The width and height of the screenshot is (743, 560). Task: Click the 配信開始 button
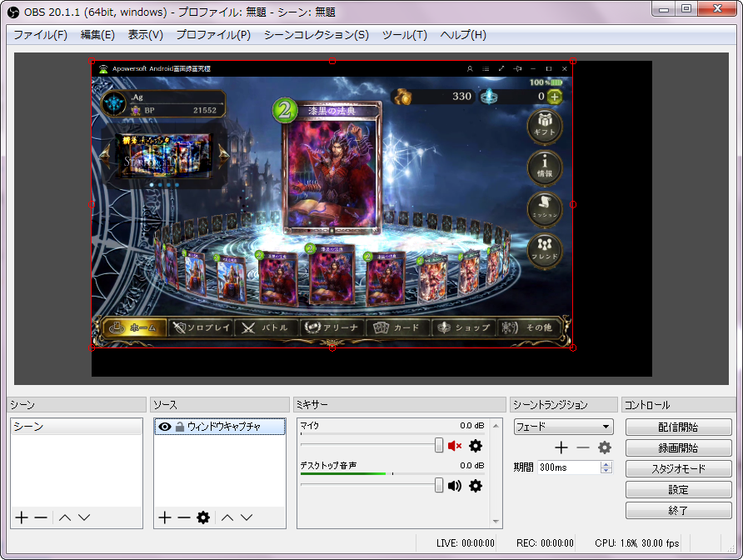pyautogui.click(x=678, y=427)
